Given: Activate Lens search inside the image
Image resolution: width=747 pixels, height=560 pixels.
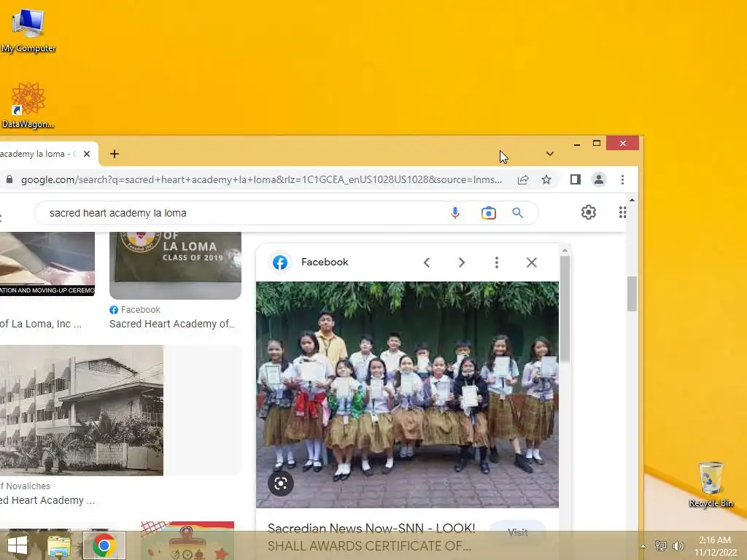Looking at the screenshot, I should click(281, 483).
